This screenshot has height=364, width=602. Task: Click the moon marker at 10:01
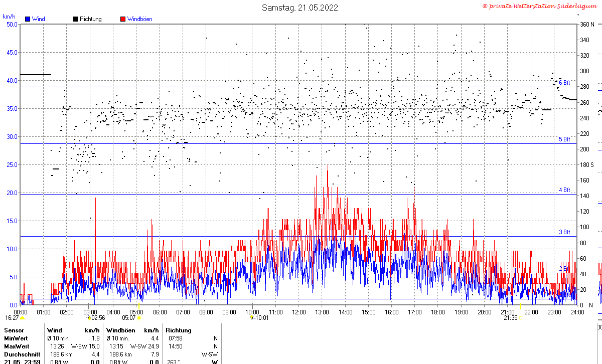coord(252,317)
